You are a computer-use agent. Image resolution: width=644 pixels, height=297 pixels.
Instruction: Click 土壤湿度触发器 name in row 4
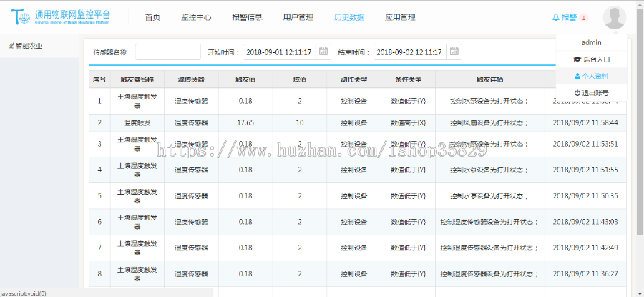pos(137,170)
